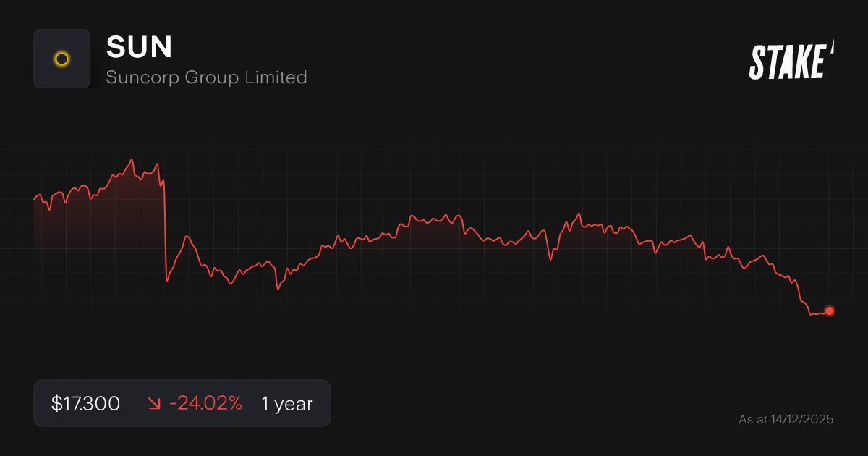Click the highest peak of the price line

click(x=132, y=160)
